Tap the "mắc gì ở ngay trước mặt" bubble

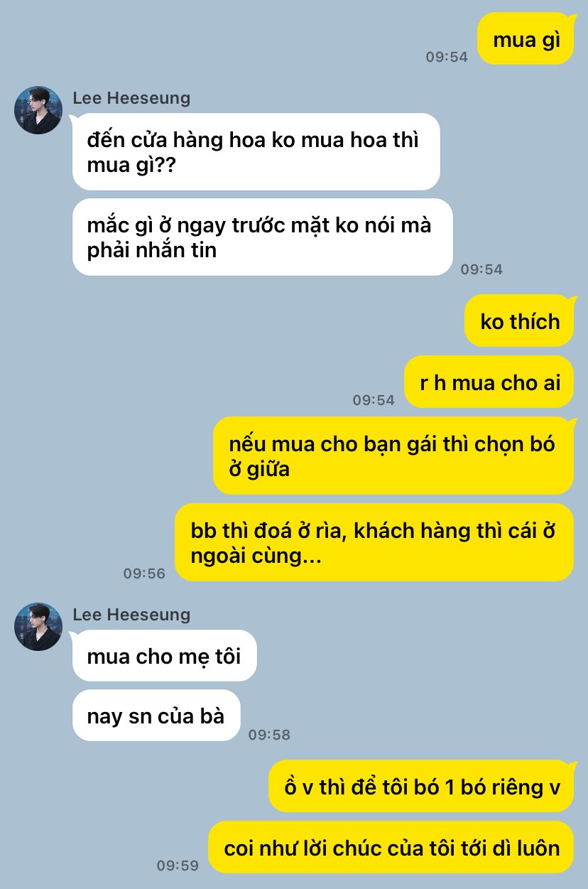(263, 237)
